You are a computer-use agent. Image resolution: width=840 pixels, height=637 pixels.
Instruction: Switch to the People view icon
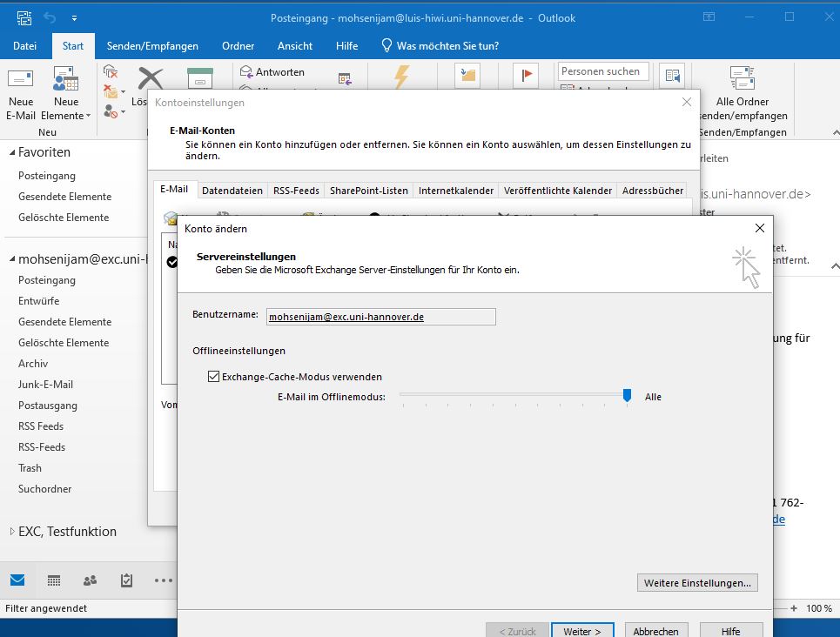pyautogui.click(x=90, y=580)
